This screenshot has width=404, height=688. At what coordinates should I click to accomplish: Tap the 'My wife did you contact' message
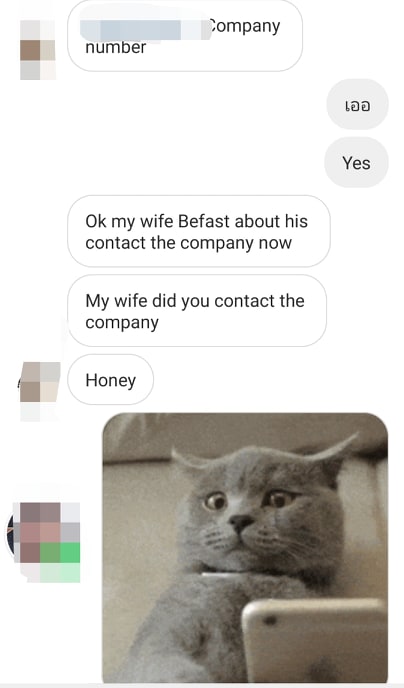[197, 311]
